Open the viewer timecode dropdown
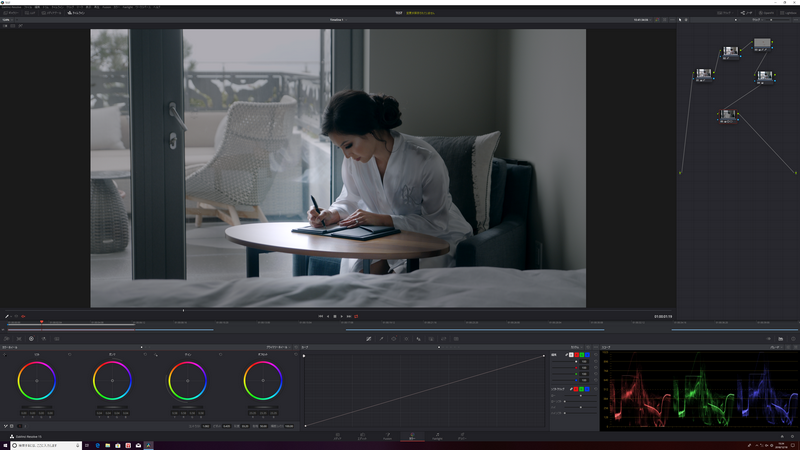Image resolution: width=800 pixels, height=450 pixels. point(642,20)
